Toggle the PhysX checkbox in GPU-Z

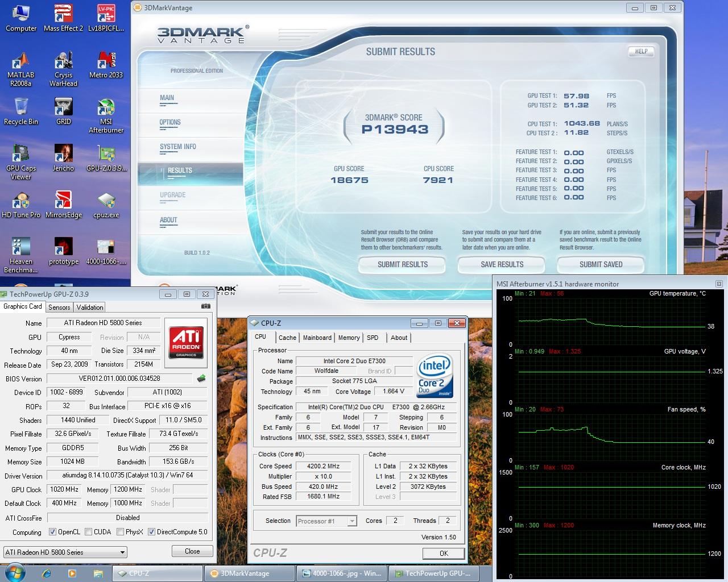coord(120,532)
